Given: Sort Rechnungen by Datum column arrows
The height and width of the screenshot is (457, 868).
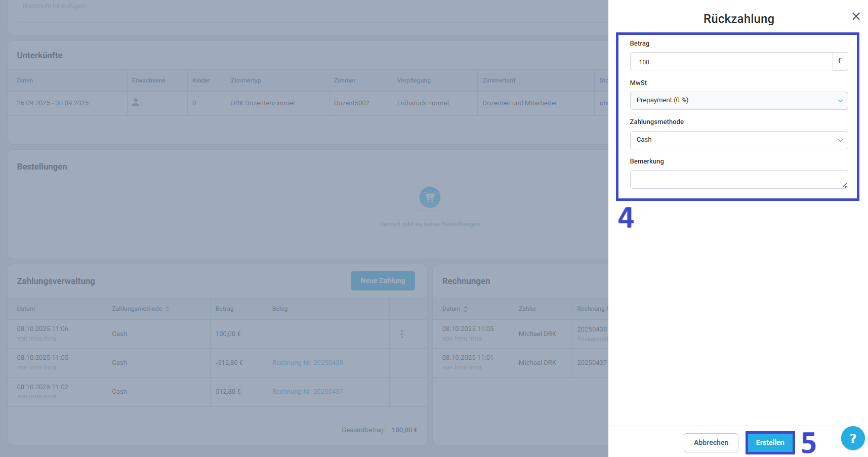Looking at the screenshot, I should click(x=466, y=309).
